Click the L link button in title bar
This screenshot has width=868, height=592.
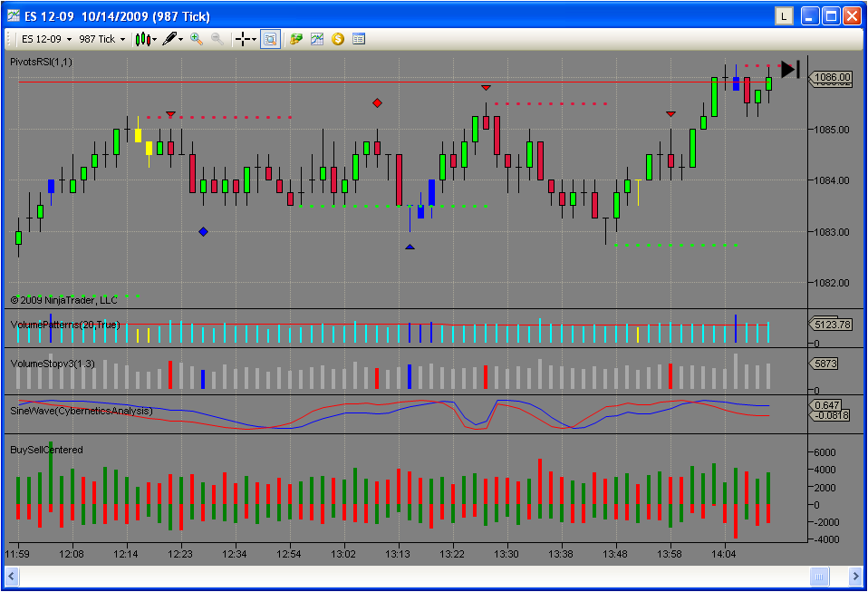pos(784,16)
